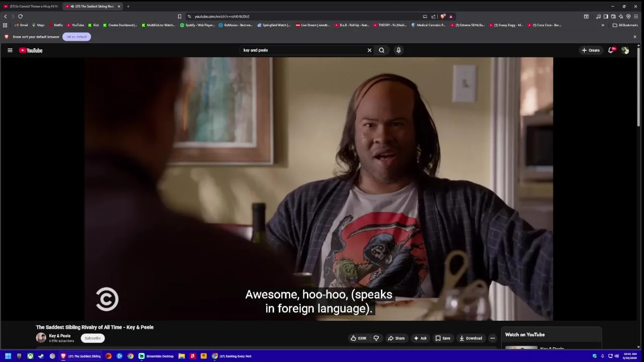Open the Medical Cannabis bookmark

click(428, 25)
